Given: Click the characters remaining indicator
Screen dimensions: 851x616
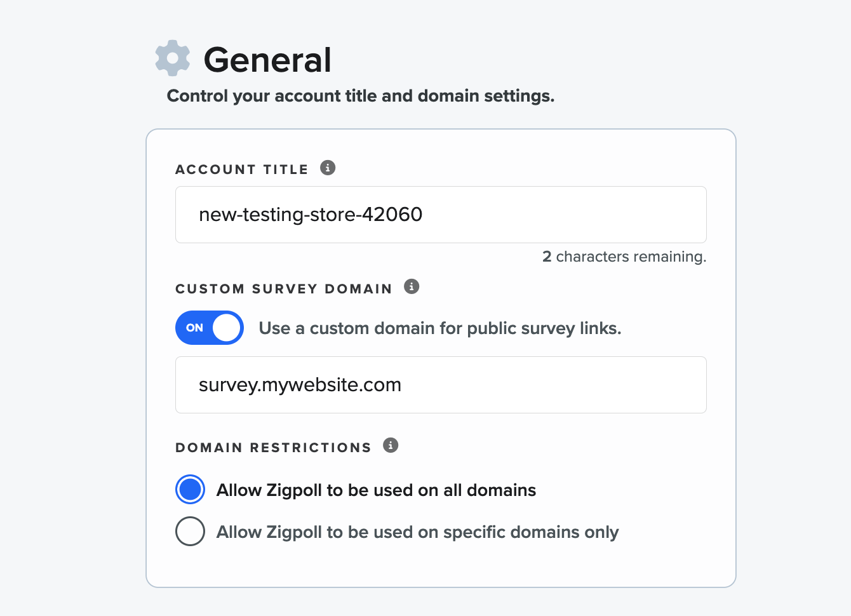Looking at the screenshot, I should pos(624,257).
